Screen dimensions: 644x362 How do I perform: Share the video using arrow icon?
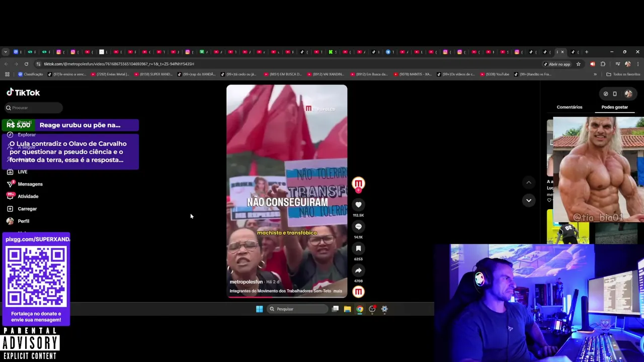(x=358, y=270)
